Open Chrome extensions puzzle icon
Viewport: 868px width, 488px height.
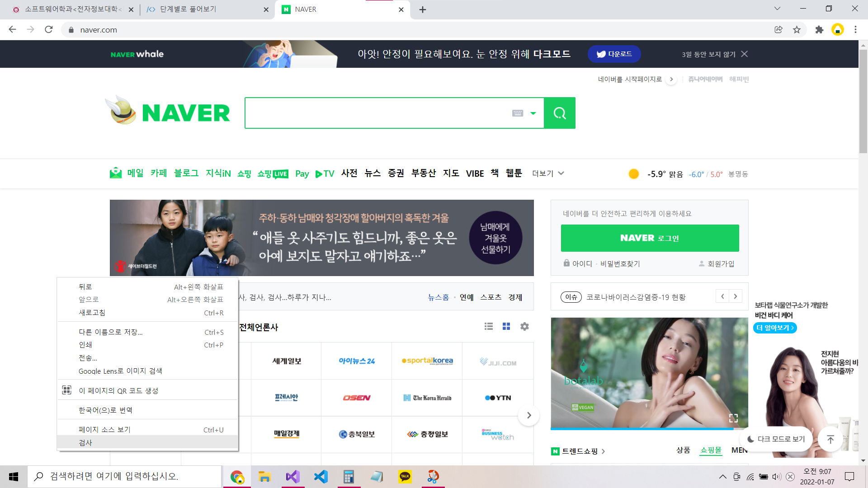[819, 30]
